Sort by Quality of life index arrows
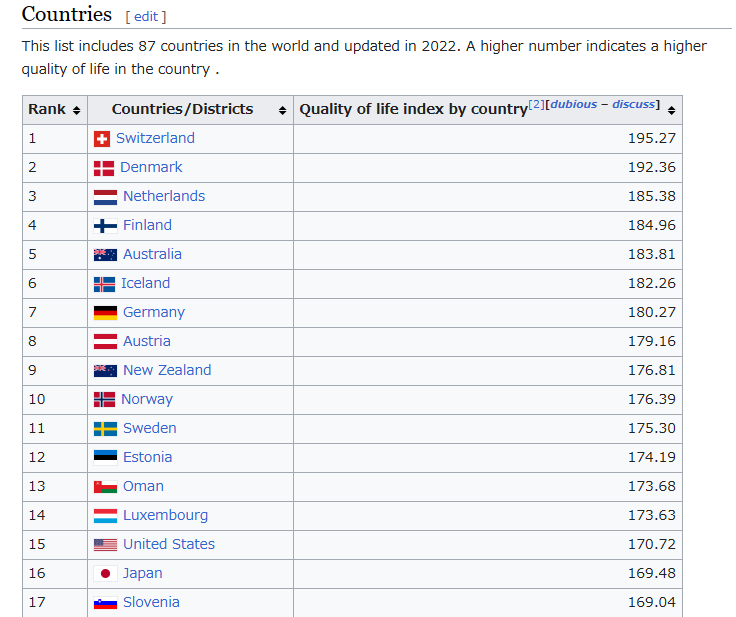The height and width of the screenshot is (617, 736). click(671, 110)
